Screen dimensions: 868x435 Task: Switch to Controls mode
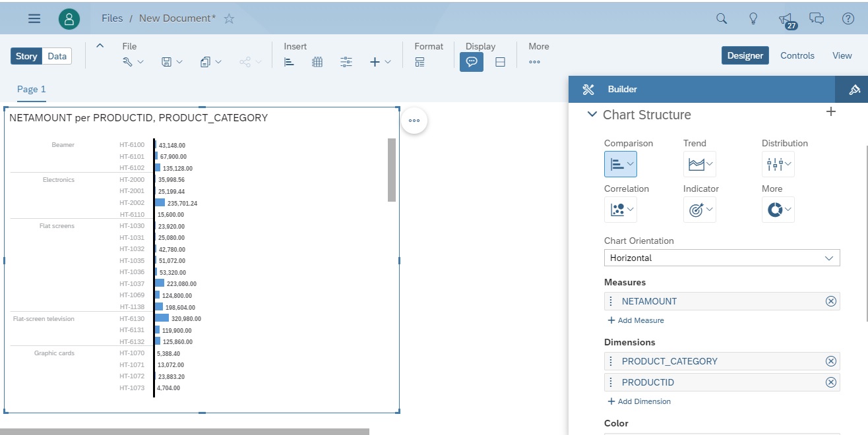pyautogui.click(x=797, y=55)
